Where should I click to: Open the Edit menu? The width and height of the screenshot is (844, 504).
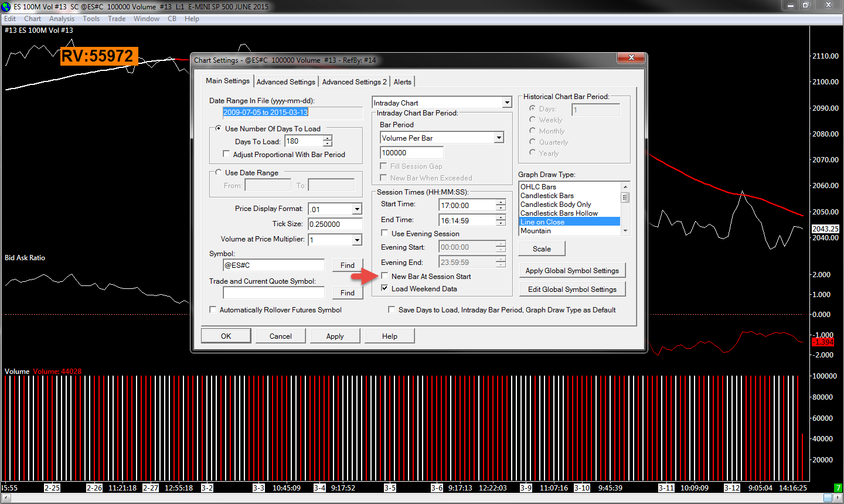click(x=10, y=19)
